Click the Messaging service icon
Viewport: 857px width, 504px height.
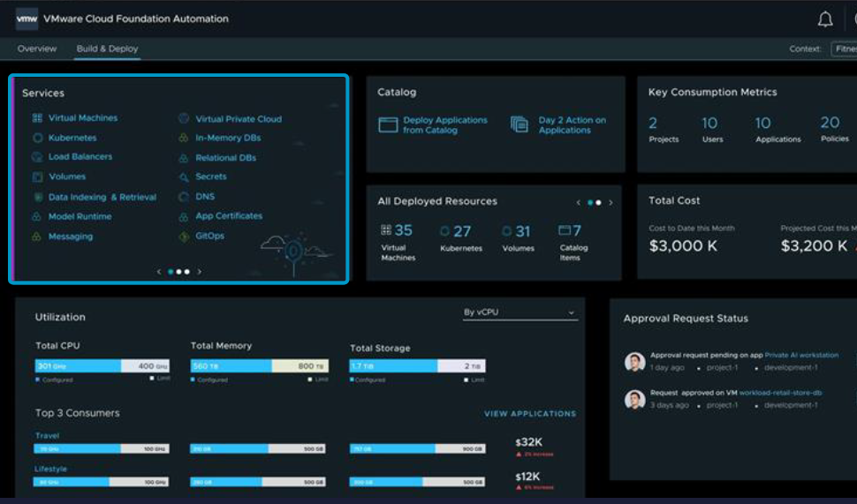pyautogui.click(x=36, y=237)
